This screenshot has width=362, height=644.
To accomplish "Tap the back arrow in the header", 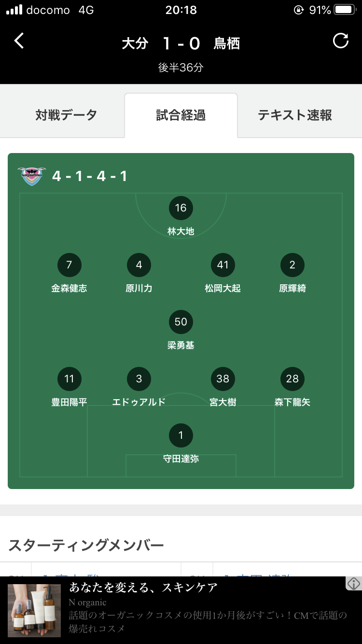I will tap(19, 41).
